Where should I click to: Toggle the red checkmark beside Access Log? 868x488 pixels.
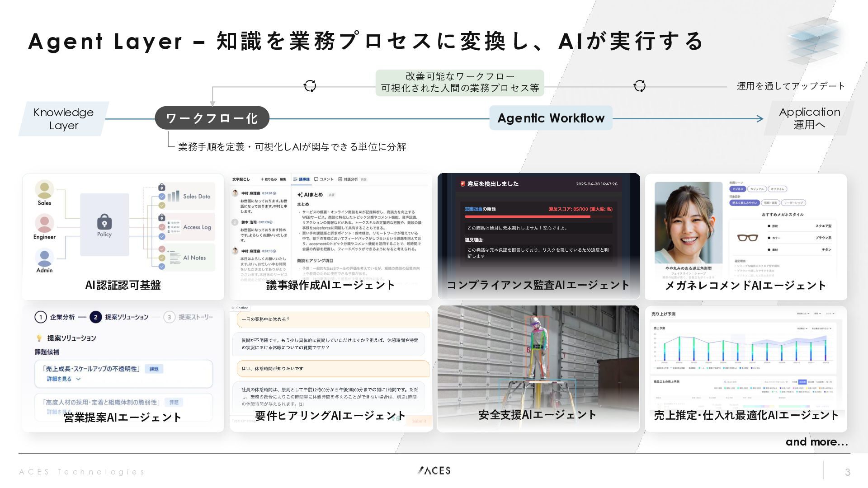pos(162,227)
